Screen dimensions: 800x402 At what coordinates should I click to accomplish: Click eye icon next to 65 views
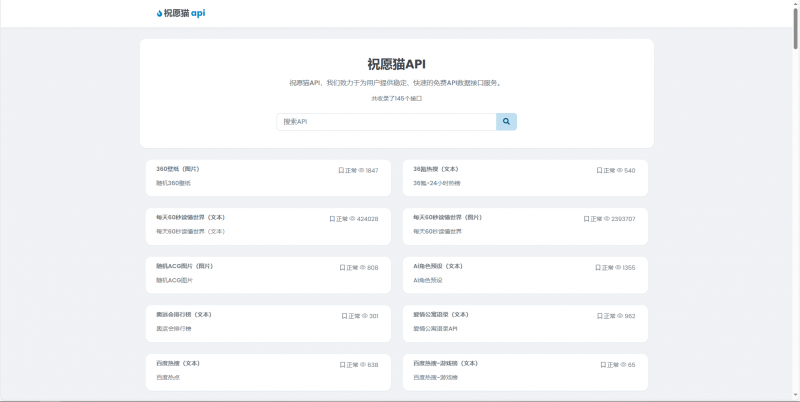(x=623, y=365)
